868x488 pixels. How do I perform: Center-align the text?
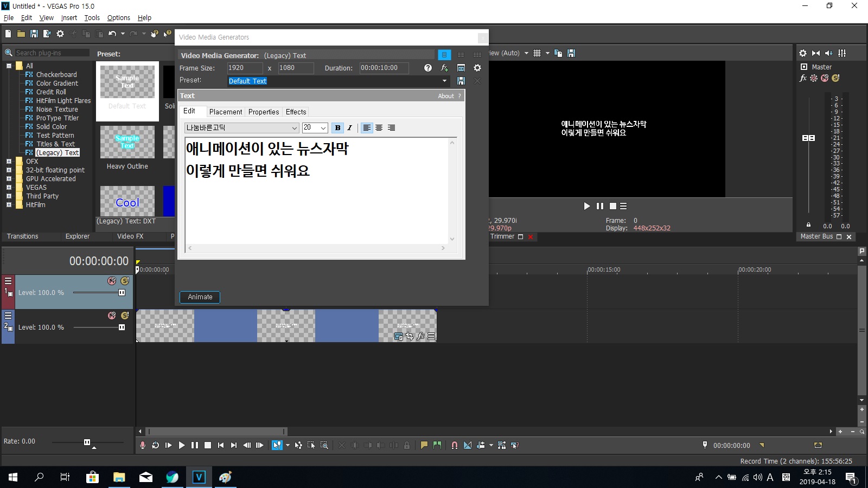pyautogui.click(x=379, y=128)
